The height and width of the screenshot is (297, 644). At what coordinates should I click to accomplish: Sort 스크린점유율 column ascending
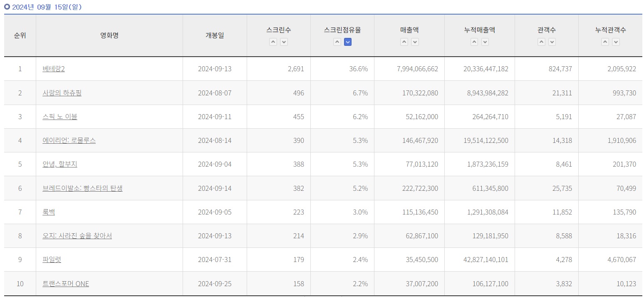337,42
